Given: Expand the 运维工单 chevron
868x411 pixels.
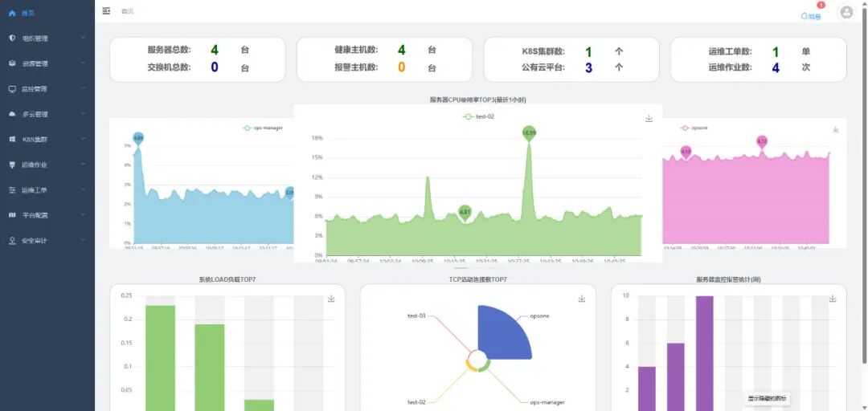Looking at the screenshot, I should point(83,189).
